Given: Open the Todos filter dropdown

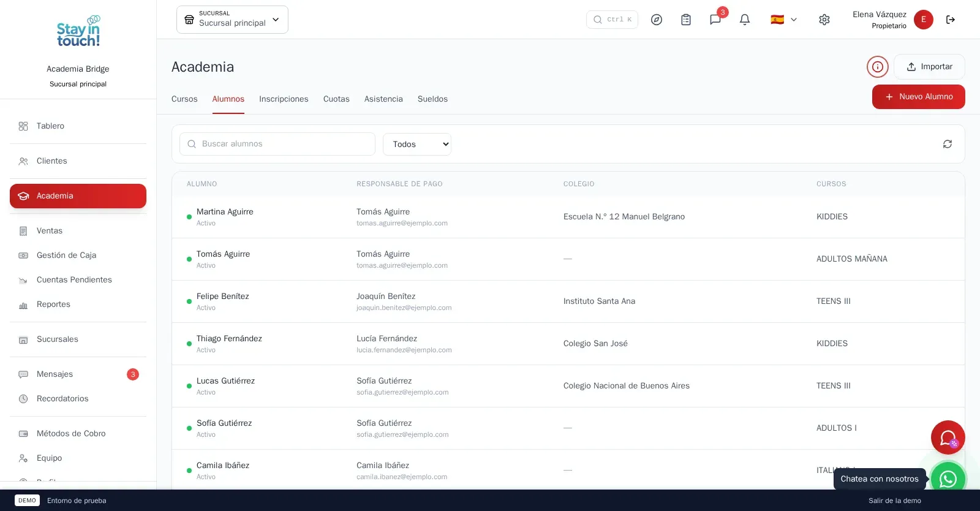Looking at the screenshot, I should click(417, 145).
